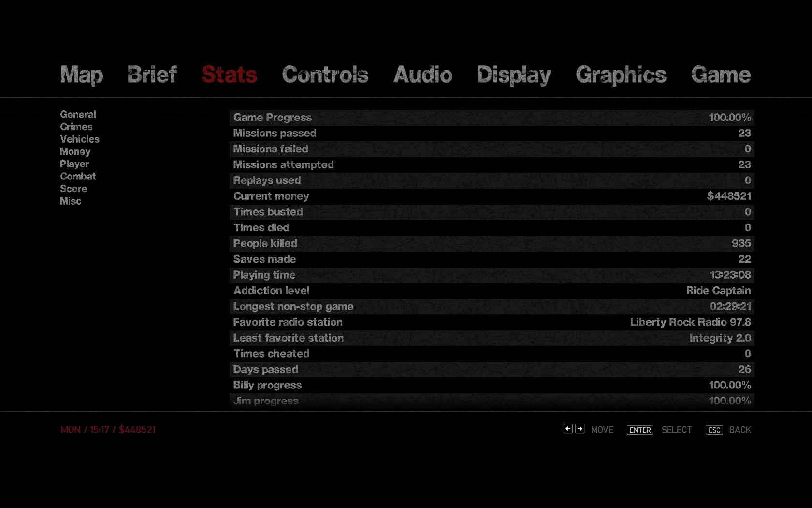812x508 pixels.
Task: Select the Money stats category
Action: 75,152
